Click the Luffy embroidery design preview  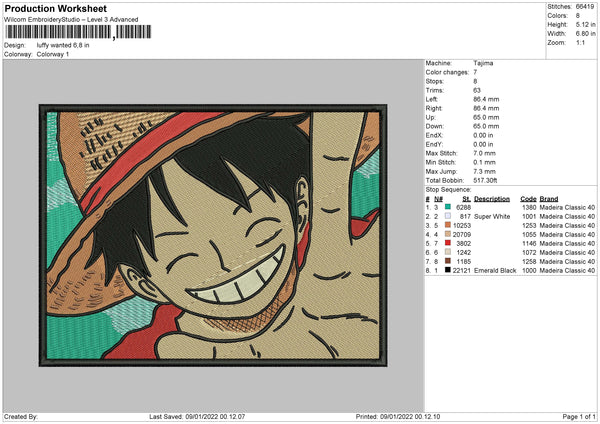pyautogui.click(x=213, y=235)
